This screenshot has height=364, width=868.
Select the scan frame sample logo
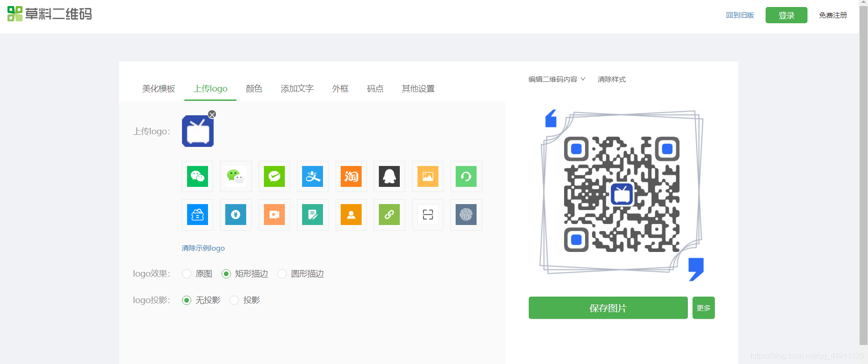click(x=428, y=215)
